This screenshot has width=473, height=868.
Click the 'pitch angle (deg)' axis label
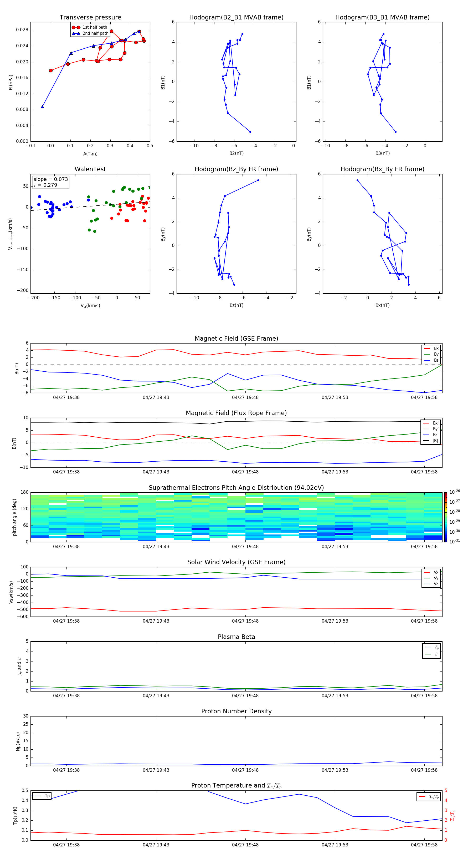pyautogui.click(x=14, y=517)
